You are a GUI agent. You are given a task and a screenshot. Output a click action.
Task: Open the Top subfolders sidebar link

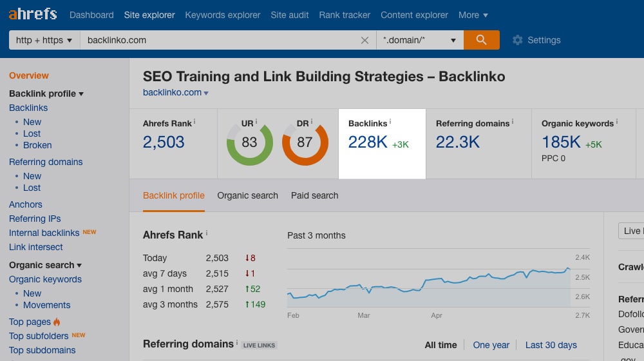39,336
